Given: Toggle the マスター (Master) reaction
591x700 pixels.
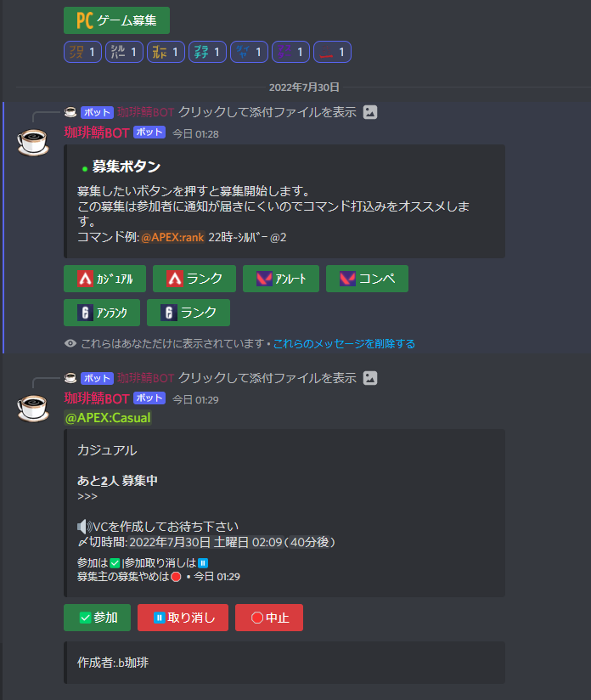Looking at the screenshot, I should point(290,52).
